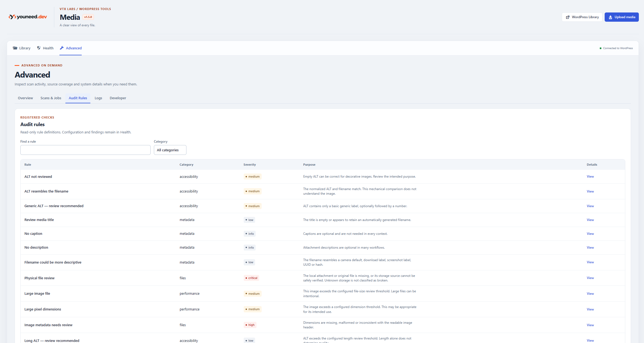Click the Image metadata needs review rule name
Screen dimensions: 644x343
tap(48, 325)
